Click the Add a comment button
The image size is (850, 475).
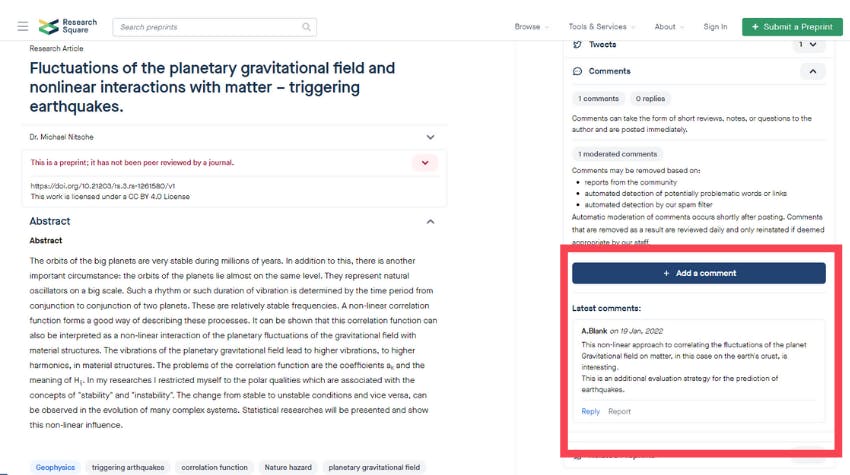pyautogui.click(x=699, y=273)
